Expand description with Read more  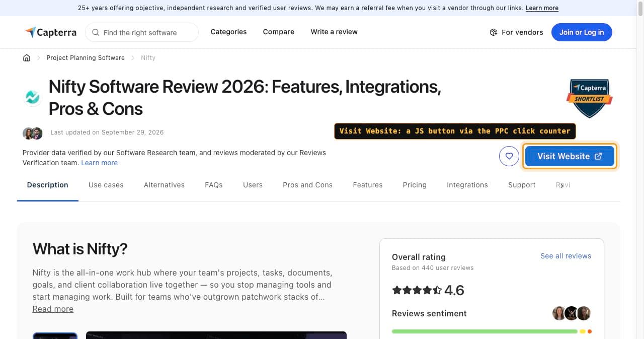(53, 309)
